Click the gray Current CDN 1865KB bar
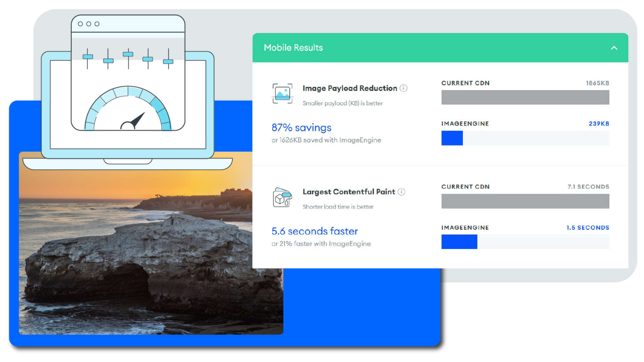The height and width of the screenshot is (362, 644). [525, 97]
